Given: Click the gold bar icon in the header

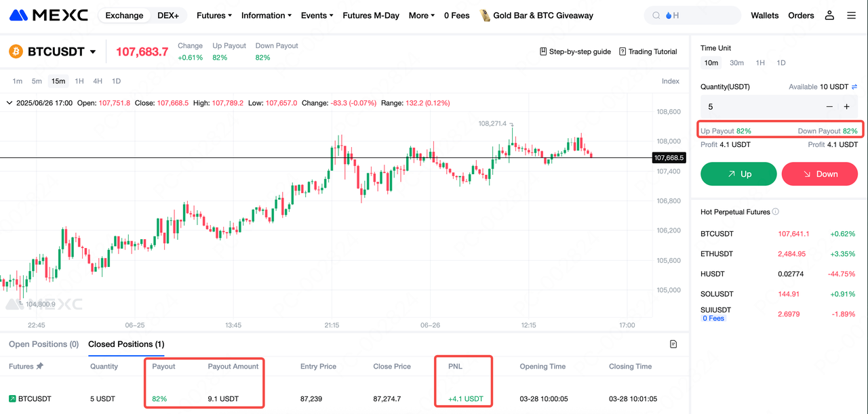Looking at the screenshot, I should (x=485, y=15).
